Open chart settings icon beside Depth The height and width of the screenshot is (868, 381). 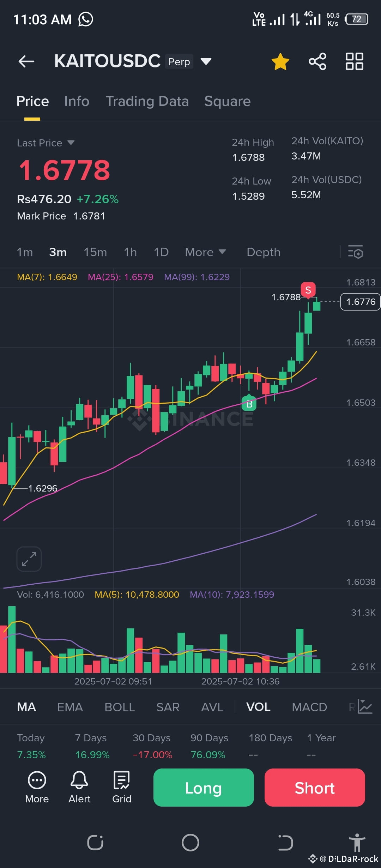coord(356,252)
